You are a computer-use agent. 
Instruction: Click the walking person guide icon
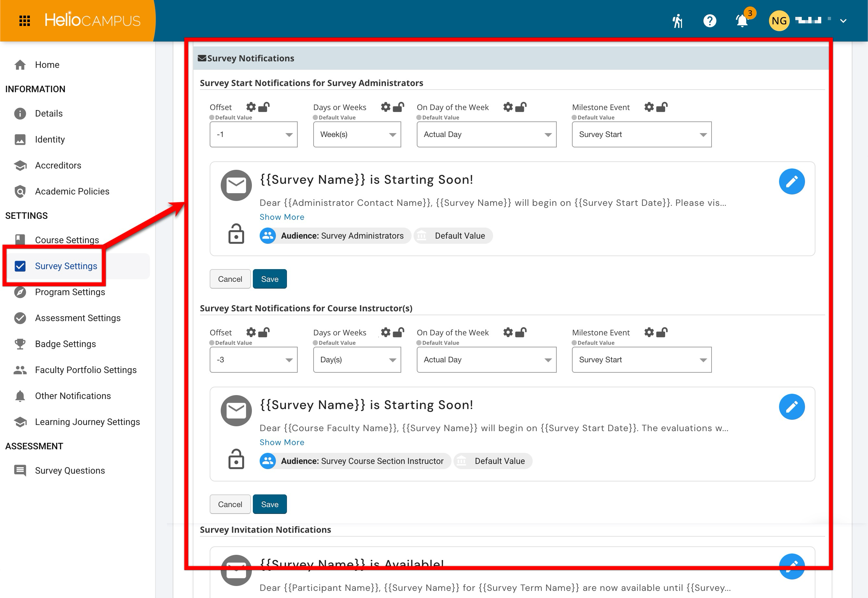pyautogui.click(x=677, y=21)
